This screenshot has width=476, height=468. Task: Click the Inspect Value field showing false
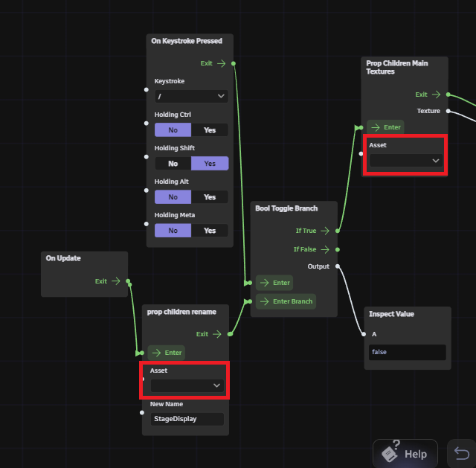click(407, 352)
